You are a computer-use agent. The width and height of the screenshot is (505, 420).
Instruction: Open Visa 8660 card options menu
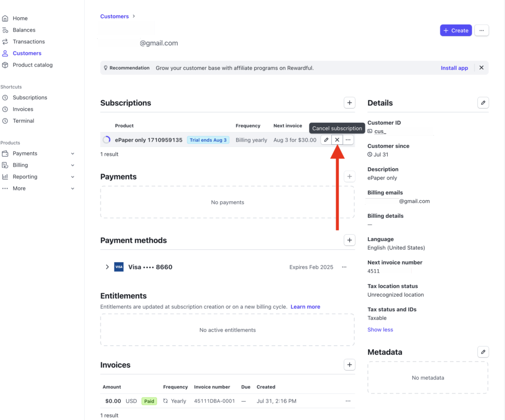coord(344,267)
